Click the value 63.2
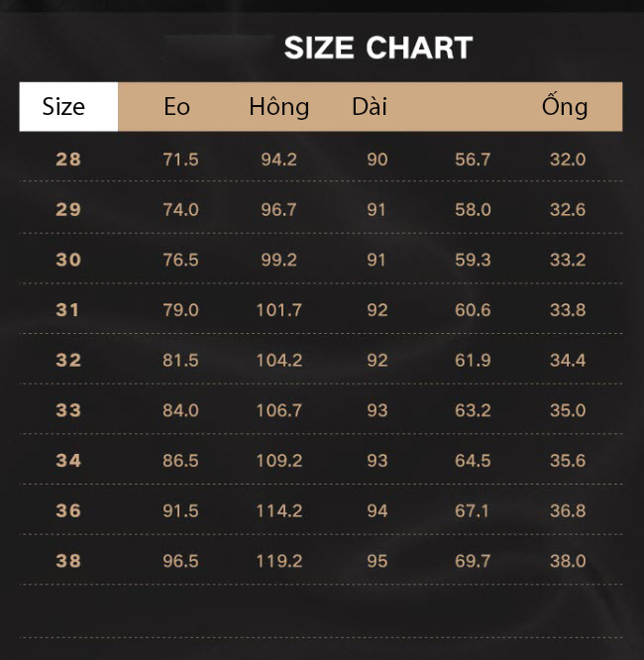This screenshot has width=644, height=660. [473, 410]
